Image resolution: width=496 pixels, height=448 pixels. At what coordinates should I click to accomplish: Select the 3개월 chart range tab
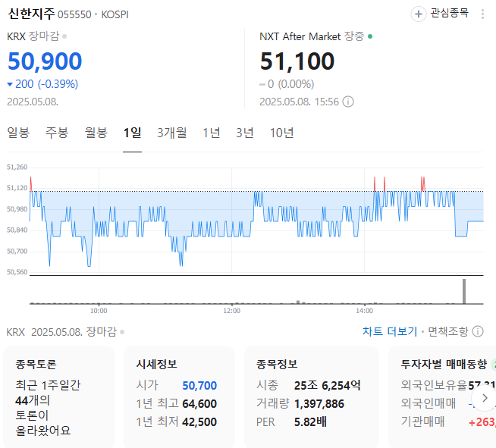point(171,133)
